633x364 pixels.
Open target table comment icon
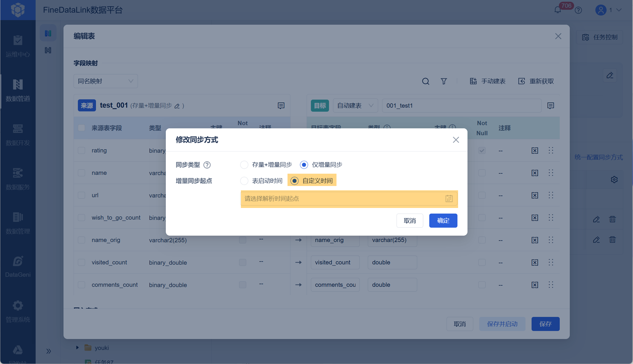pos(551,105)
